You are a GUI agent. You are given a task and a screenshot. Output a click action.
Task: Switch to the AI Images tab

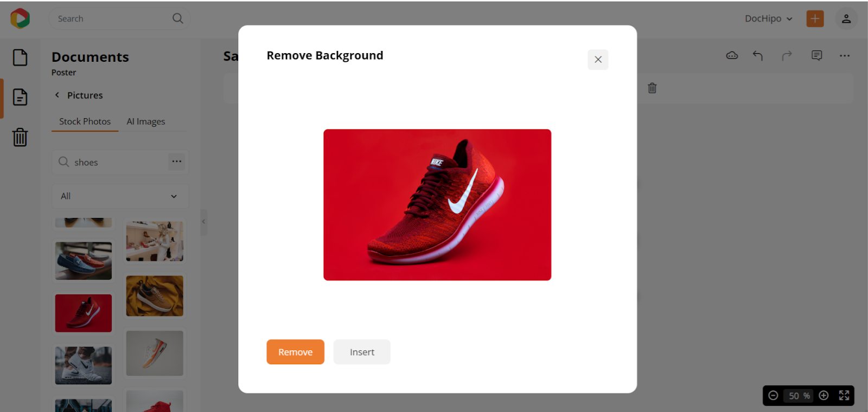click(x=146, y=121)
